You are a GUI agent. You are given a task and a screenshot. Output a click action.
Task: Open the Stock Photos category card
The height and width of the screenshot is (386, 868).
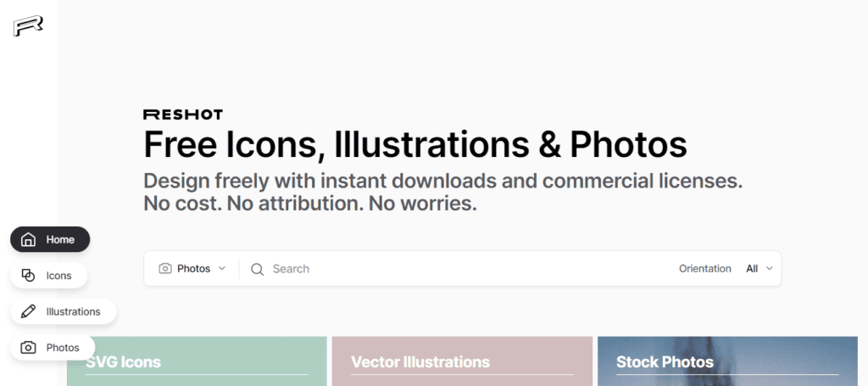pos(727,361)
